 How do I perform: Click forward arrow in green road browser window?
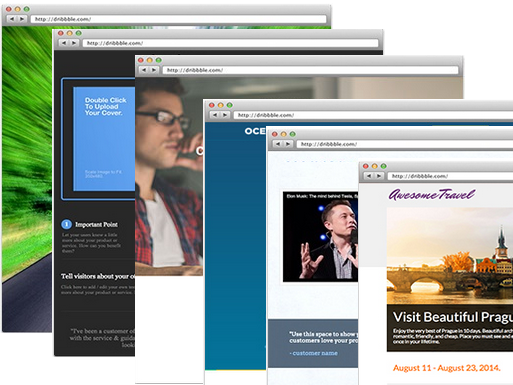coord(21,19)
